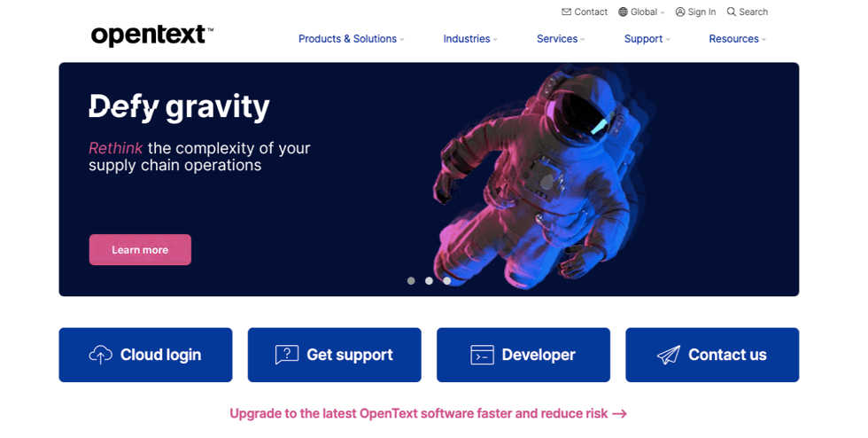Viewport: 868px width, 438px height.
Task: Click the terminal icon on Developer
Action: [482, 355]
